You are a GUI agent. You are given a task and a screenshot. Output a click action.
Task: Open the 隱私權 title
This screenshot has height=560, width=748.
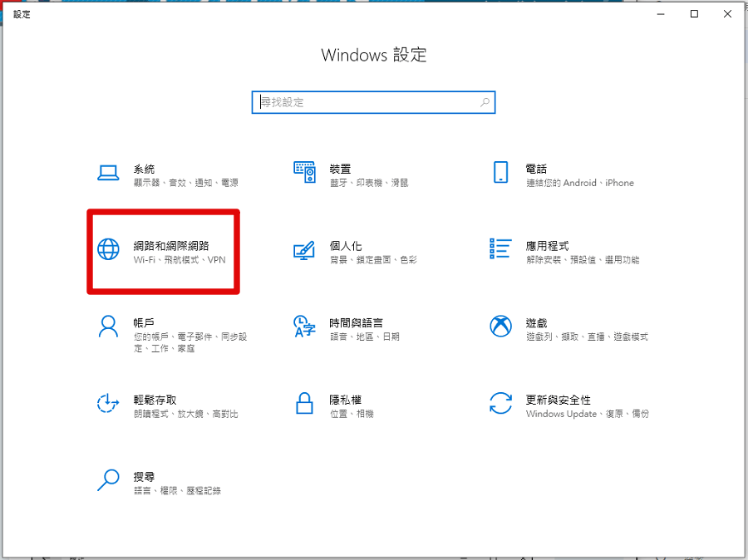346,400
